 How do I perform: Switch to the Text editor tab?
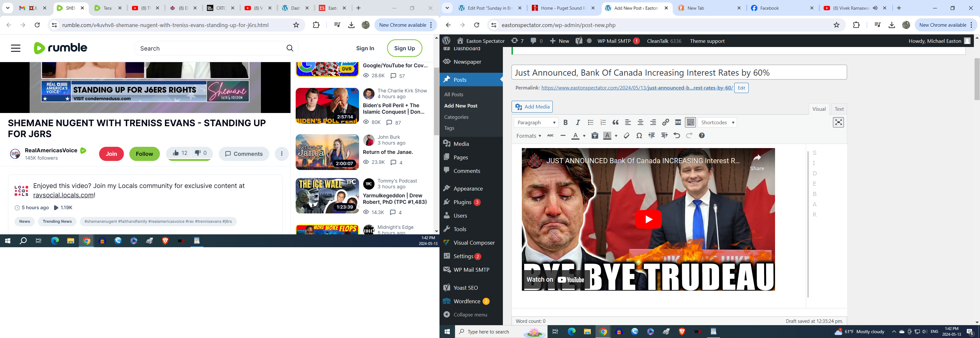pos(839,109)
